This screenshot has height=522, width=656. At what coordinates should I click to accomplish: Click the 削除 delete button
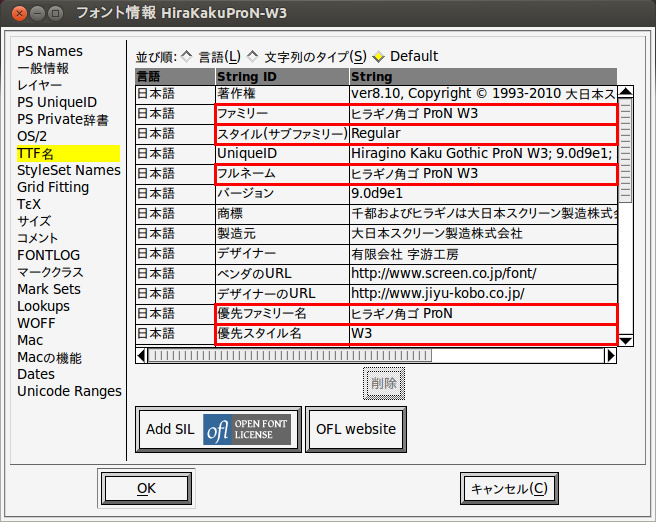[384, 383]
